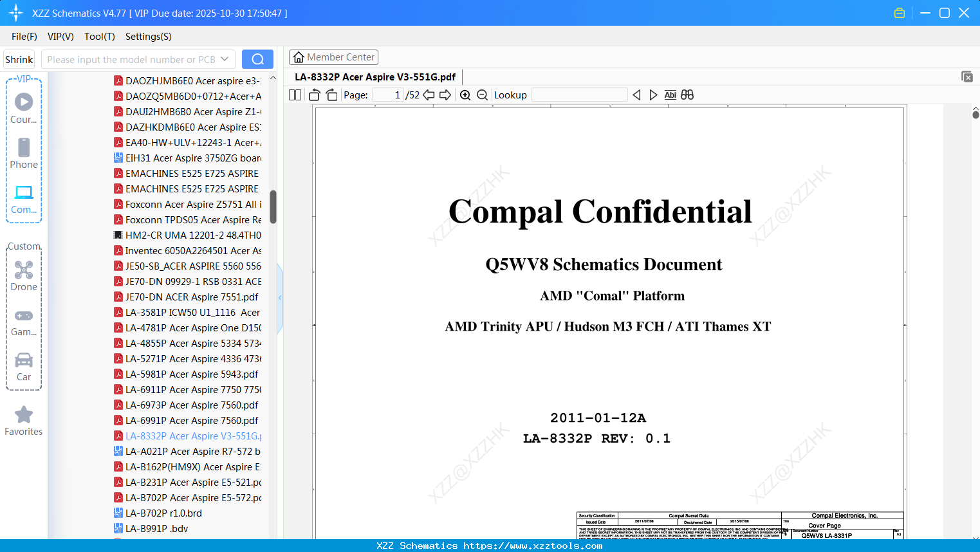Image resolution: width=980 pixels, height=552 pixels.
Task: Select the Course sidebar icon
Action: 24,108
